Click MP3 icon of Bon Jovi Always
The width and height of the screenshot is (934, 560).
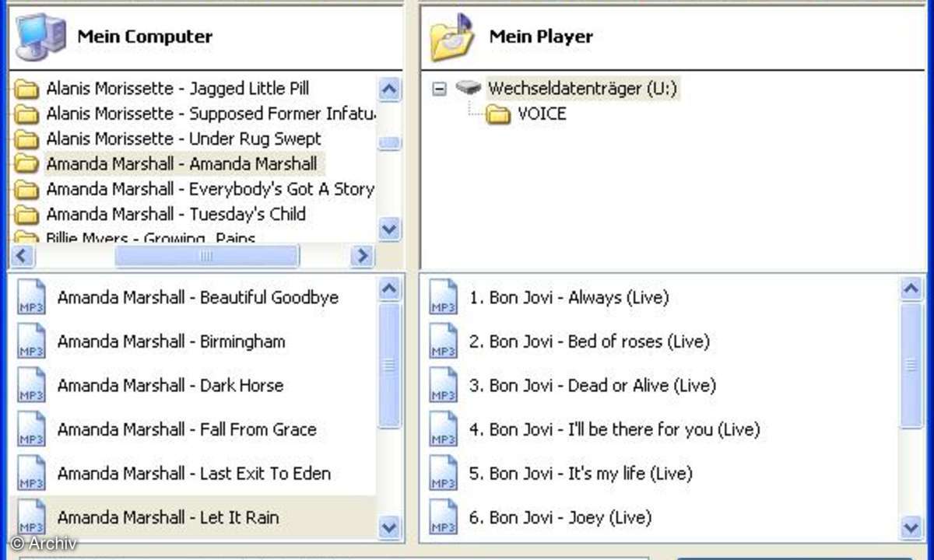(444, 298)
